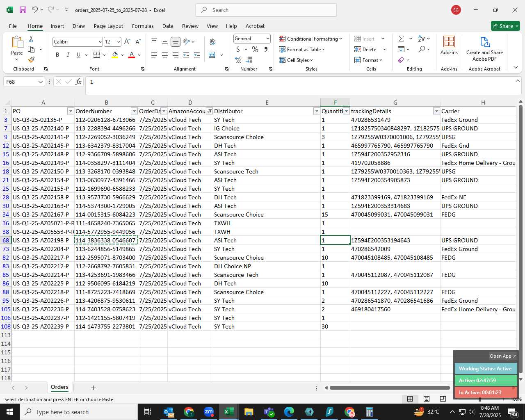Click the Share button
Viewport: 525px width, 420px height.
click(505, 26)
